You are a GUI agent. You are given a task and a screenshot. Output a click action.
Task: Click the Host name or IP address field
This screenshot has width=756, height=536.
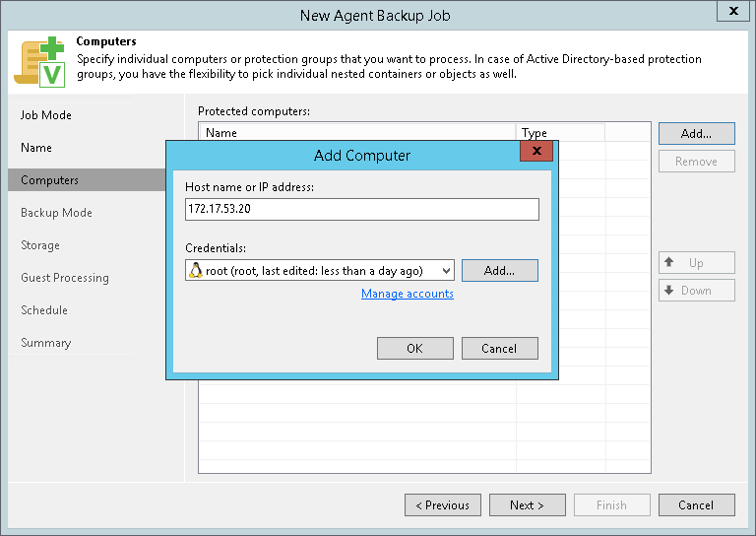[361, 209]
